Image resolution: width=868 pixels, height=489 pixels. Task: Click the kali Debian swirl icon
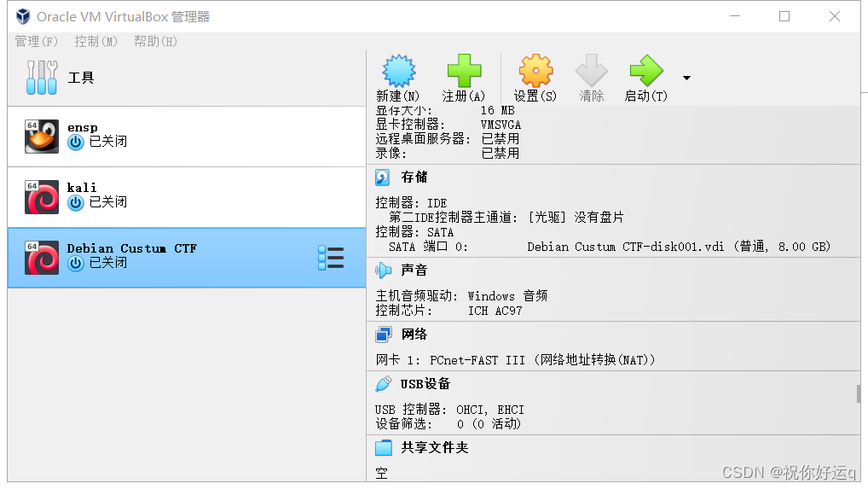(42, 197)
